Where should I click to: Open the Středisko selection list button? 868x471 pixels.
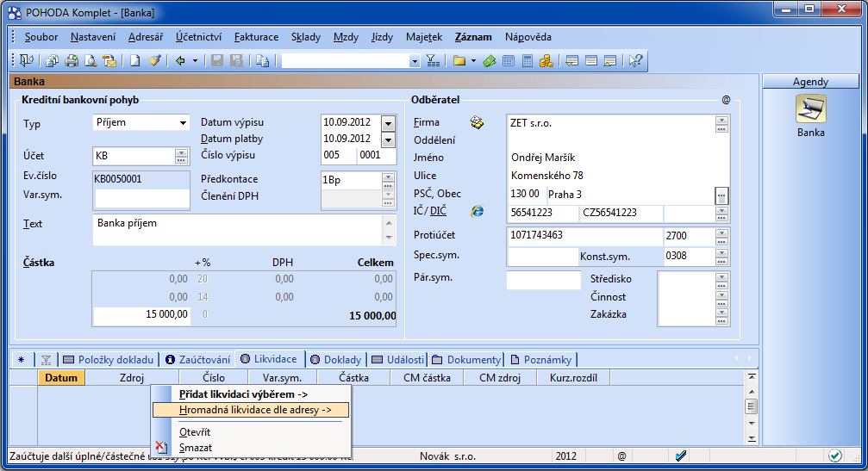coord(721,281)
